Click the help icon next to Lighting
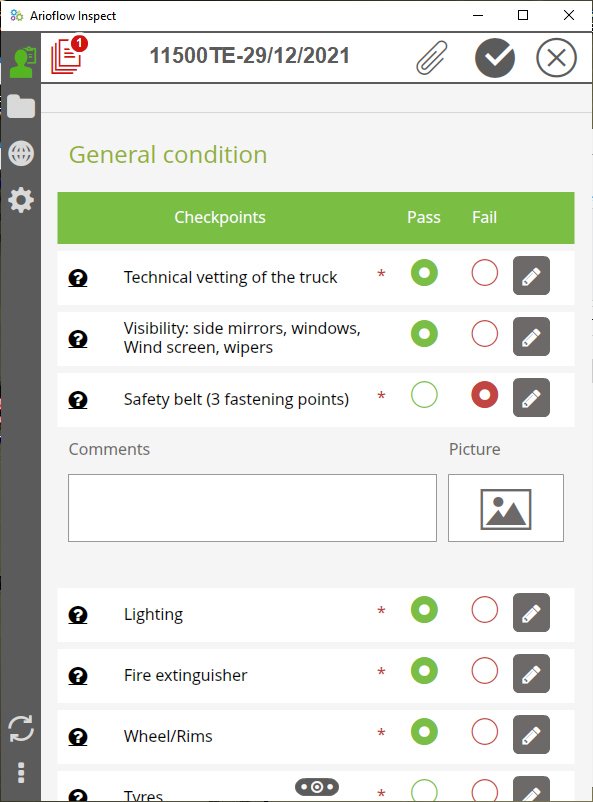Image resolution: width=593 pixels, height=802 pixels. 77,614
